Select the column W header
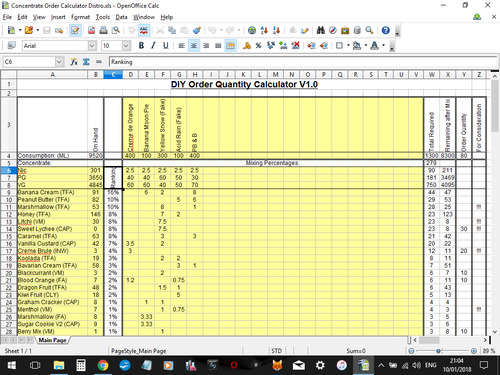The image size is (500, 375). (x=431, y=75)
